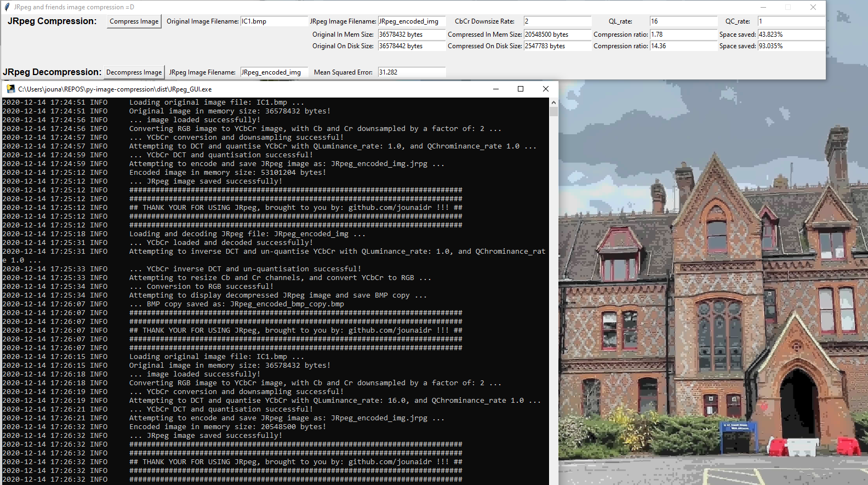Select the QC_rate input field
This screenshot has height=485, width=868.
[791, 21]
